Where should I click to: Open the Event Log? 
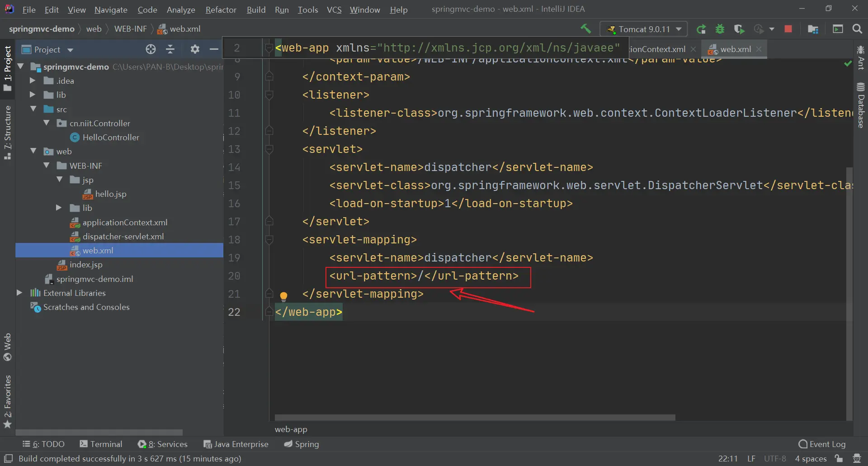[x=822, y=444]
